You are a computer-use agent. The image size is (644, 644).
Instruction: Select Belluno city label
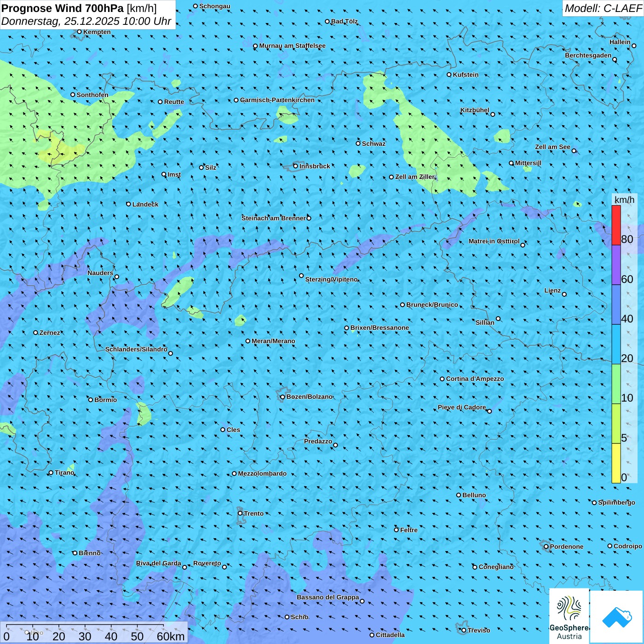coord(474,495)
